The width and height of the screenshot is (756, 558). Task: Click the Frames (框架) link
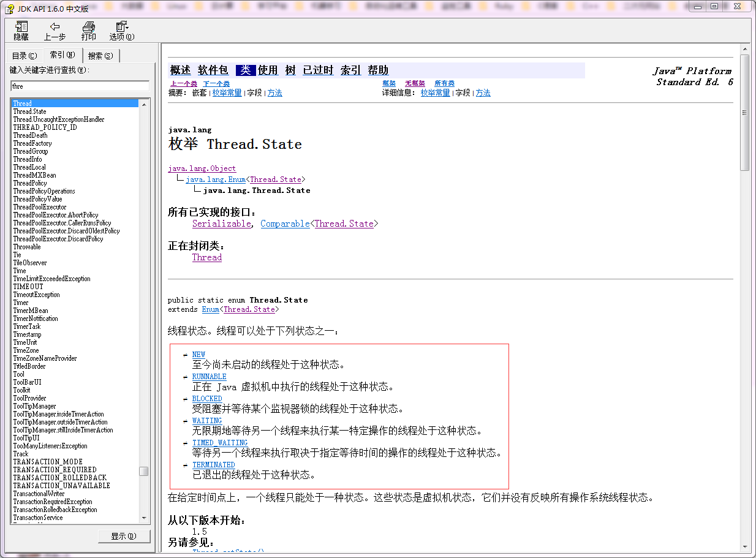[389, 83]
